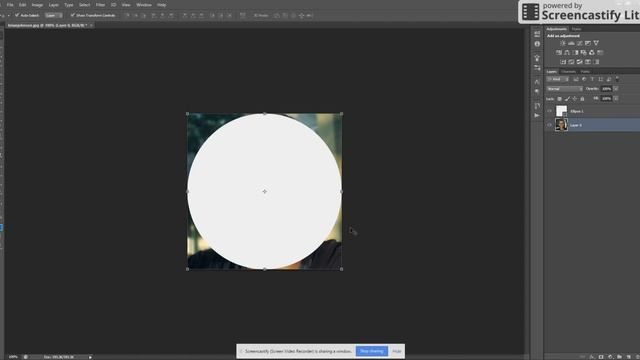Create a new group folder
The height and width of the screenshot is (360, 640).
click(x=620, y=357)
